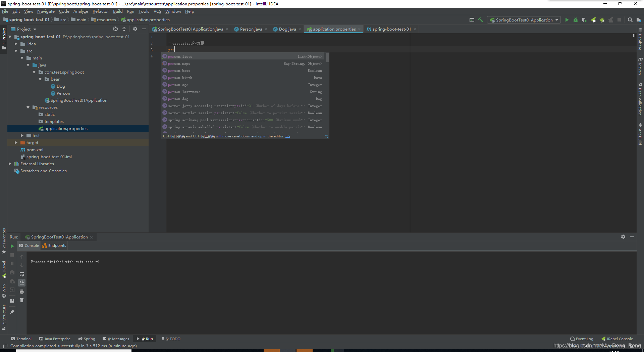Click restore layout icon in Run window
Viewport: 644px width, 352px height.
(x=12, y=301)
